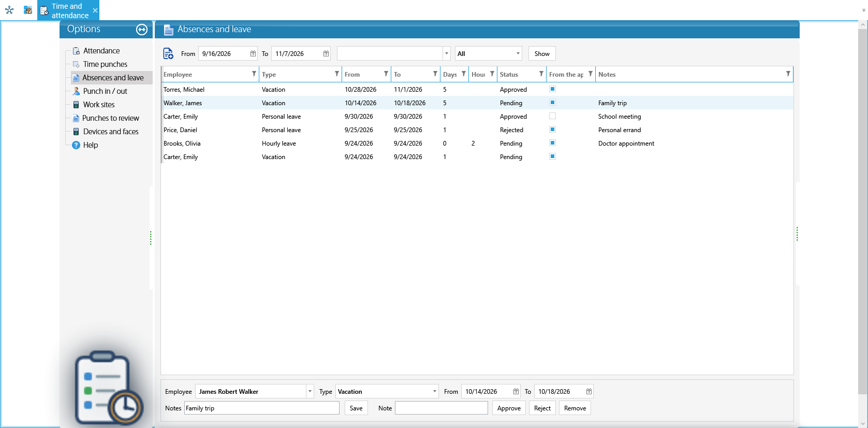The height and width of the screenshot is (428, 868).
Task: Filter the Status column
Action: [x=541, y=74]
